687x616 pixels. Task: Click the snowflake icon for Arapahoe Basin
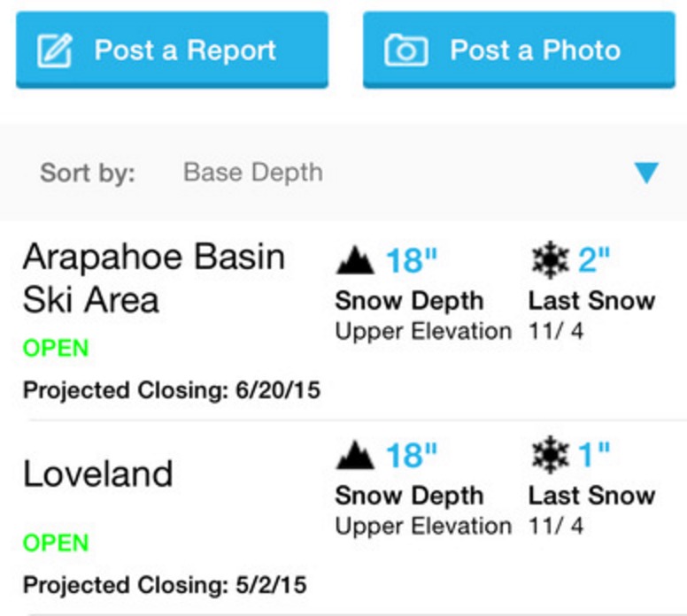550,259
